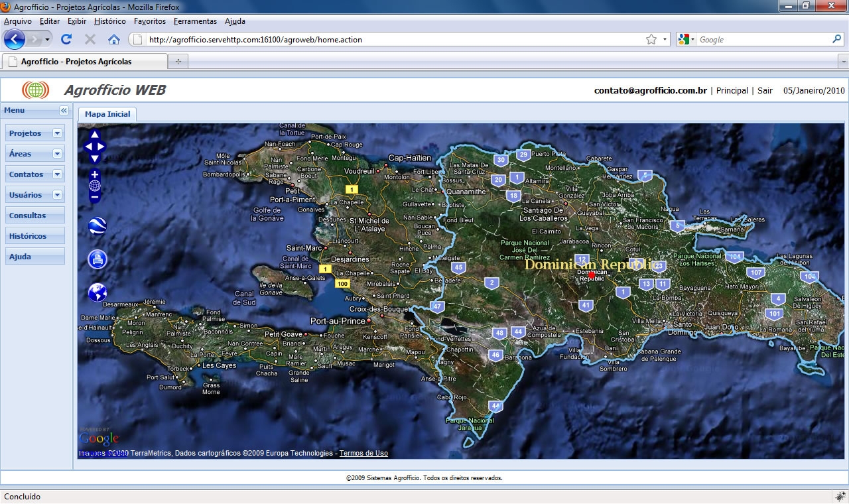Pan the map right with the arrow
Image resolution: width=849 pixels, height=504 pixels.
[101, 147]
